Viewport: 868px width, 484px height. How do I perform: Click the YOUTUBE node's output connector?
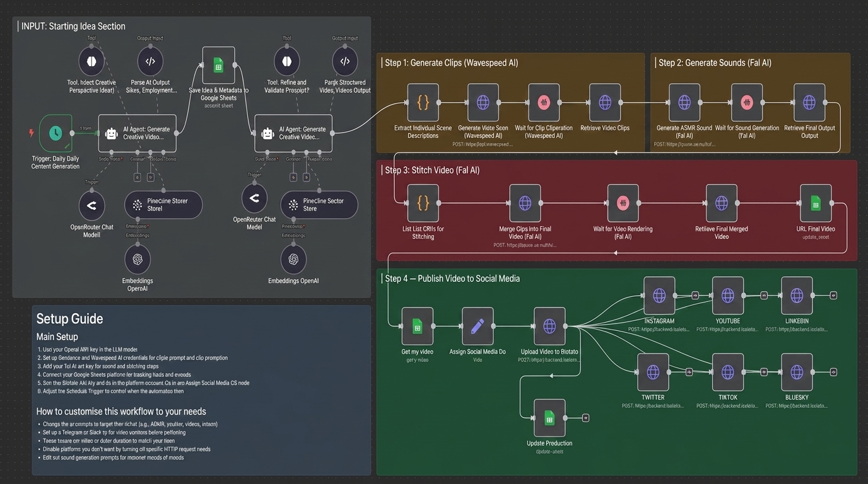point(764,295)
